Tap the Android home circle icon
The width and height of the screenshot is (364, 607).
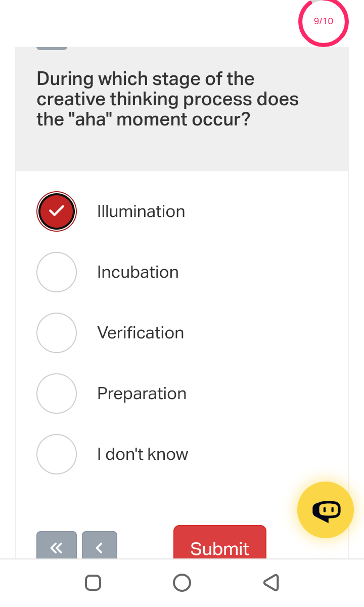(182, 582)
